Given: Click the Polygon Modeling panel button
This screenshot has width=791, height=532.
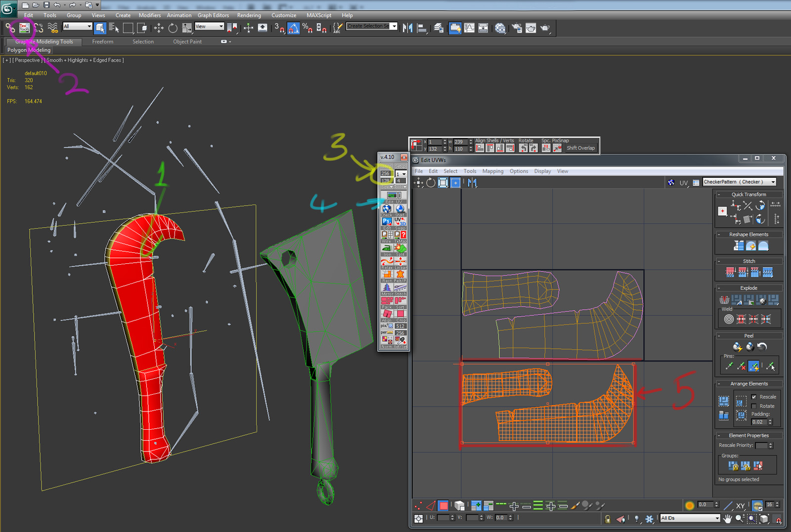Looking at the screenshot, I should coord(29,50).
